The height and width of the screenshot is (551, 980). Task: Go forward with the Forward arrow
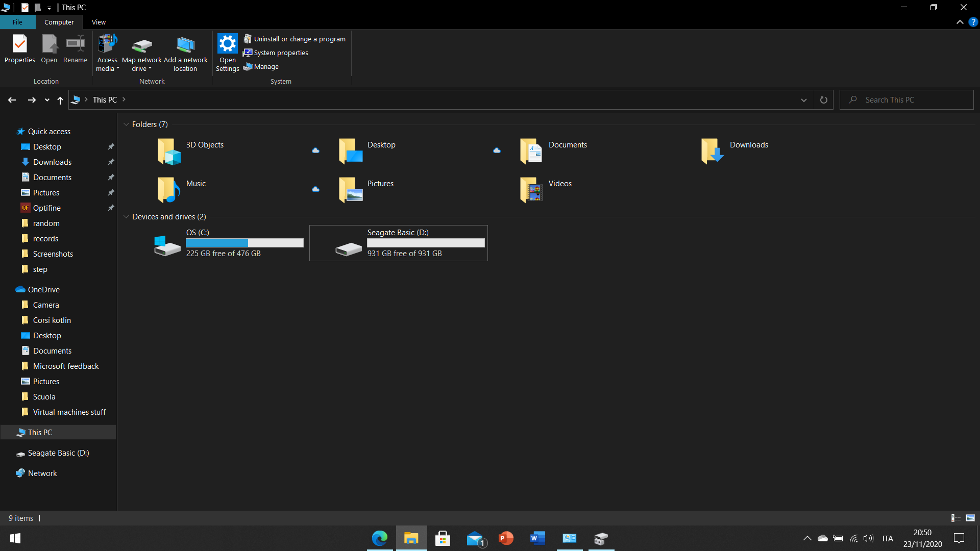32,100
